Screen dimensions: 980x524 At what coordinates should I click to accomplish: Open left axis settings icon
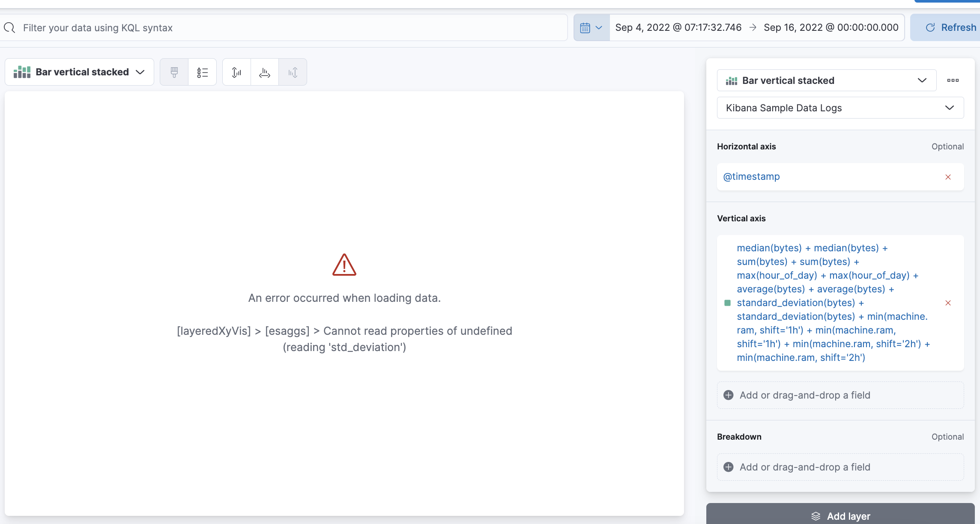click(x=236, y=72)
